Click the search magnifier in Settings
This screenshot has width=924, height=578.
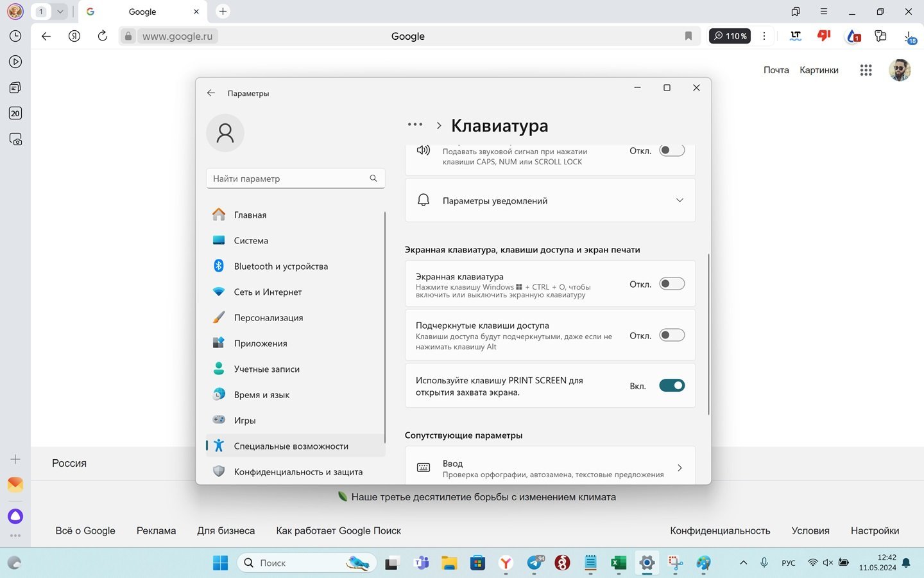click(x=373, y=179)
